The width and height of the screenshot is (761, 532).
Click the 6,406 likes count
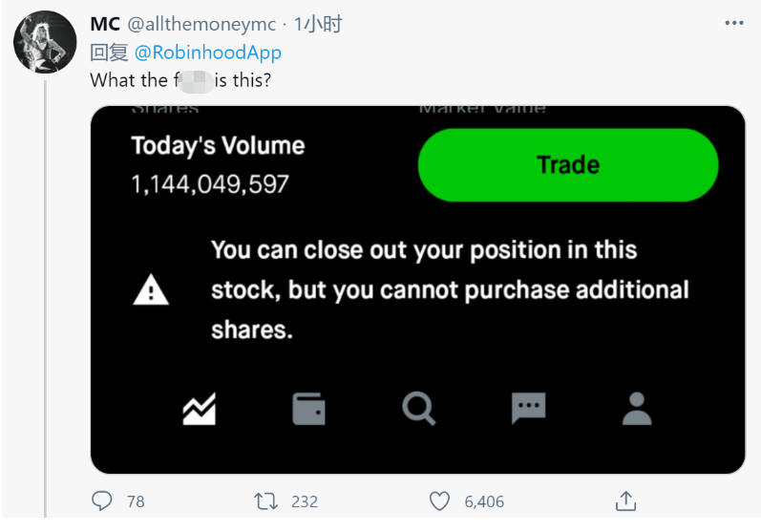click(x=484, y=501)
